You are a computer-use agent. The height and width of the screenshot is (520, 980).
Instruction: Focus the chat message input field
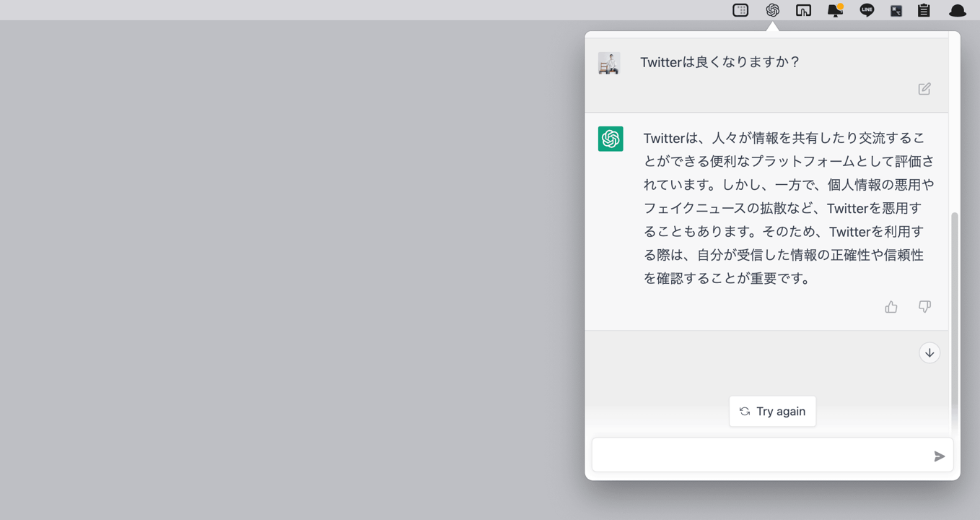[772, 455]
